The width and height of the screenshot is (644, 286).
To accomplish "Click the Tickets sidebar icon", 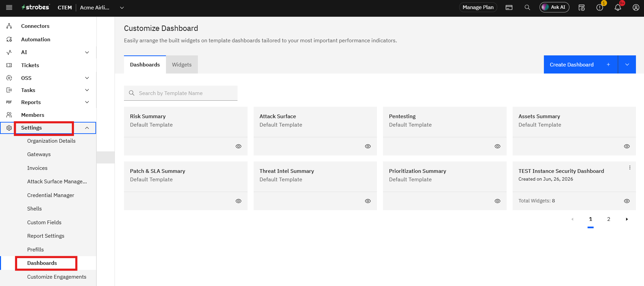I will pyautogui.click(x=9, y=65).
